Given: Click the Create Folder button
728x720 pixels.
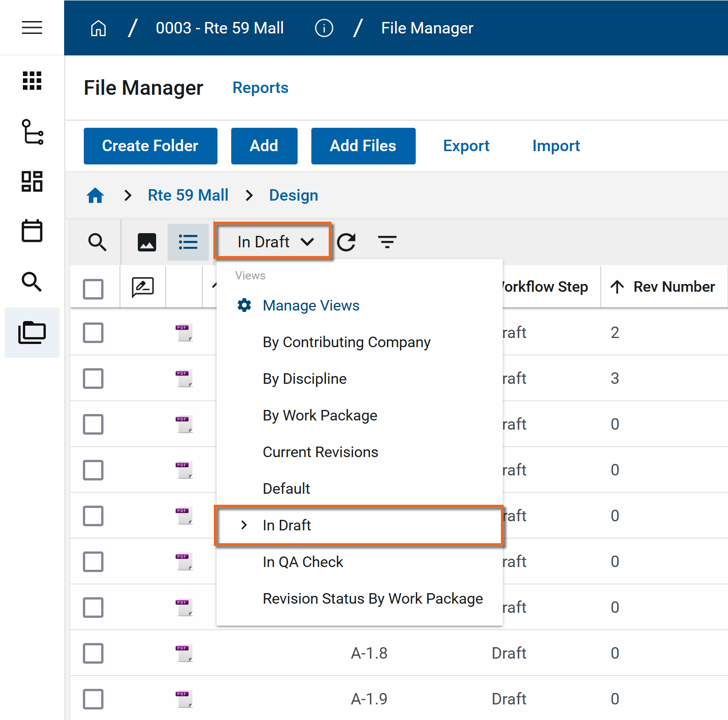Looking at the screenshot, I should point(150,146).
